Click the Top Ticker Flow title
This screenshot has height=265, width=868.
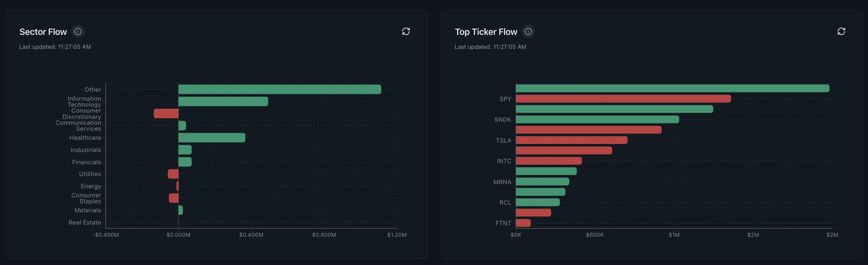486,32
